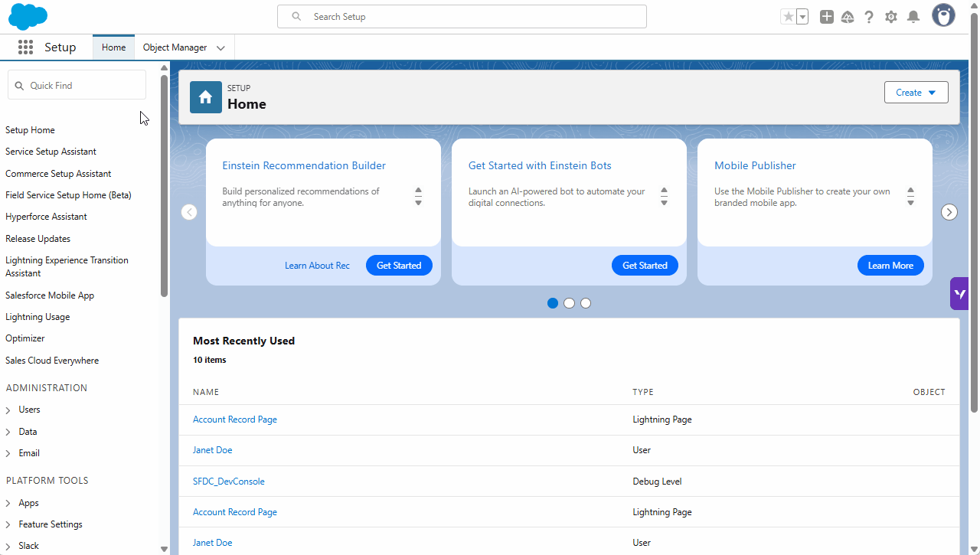Open Release Updates
This screenshot has width=980, height=555.
[x=38, y=239]
